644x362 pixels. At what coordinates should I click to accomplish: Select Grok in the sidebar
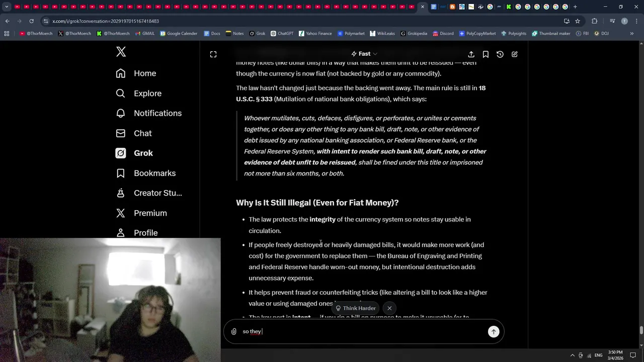tap(134, 153)
